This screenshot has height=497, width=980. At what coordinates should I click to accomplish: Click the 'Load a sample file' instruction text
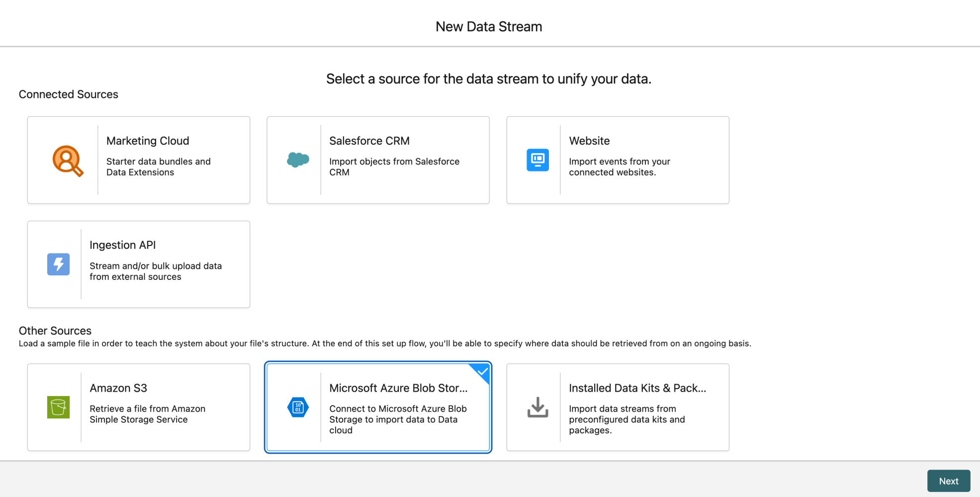(x=385, y=343)
